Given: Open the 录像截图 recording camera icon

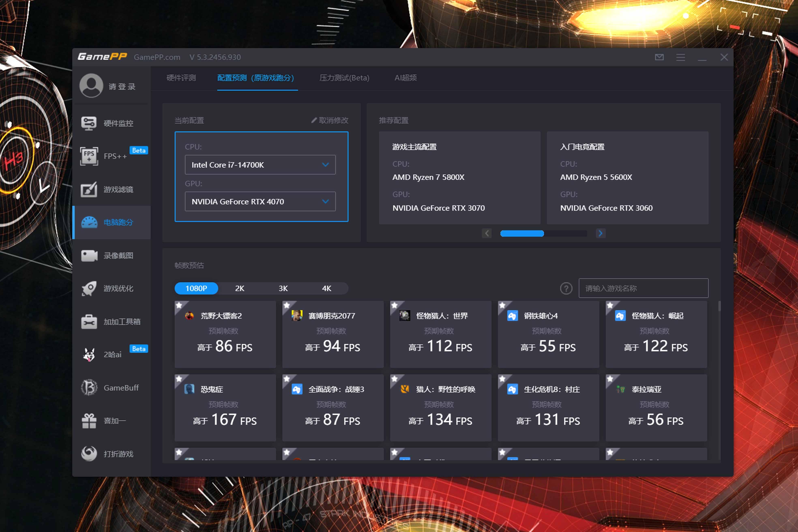Looking at the screenshot, I should coord(89,255).
